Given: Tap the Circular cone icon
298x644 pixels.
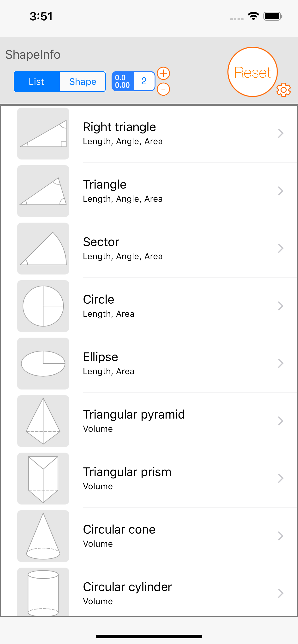Looking at the screenshot, I should click(x=43, y=536).
